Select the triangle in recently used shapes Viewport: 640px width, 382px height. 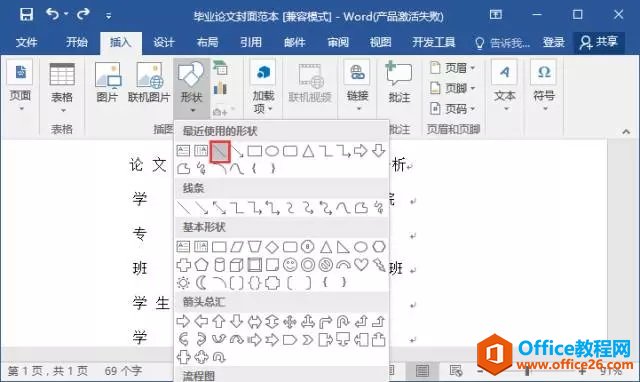309,151
